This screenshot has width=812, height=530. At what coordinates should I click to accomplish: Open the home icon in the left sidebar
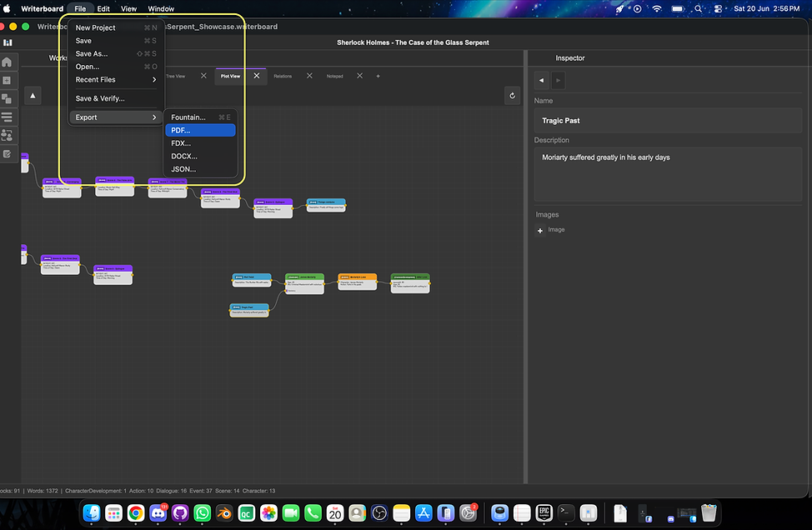pos(8,62)
